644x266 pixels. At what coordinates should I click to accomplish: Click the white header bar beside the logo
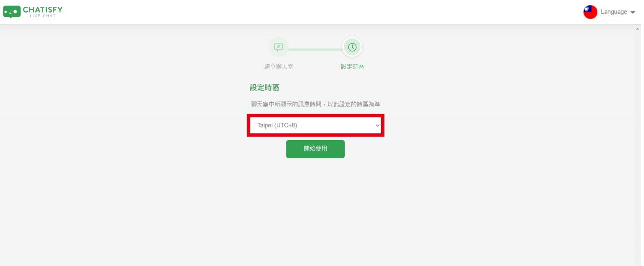coord(319,12)
